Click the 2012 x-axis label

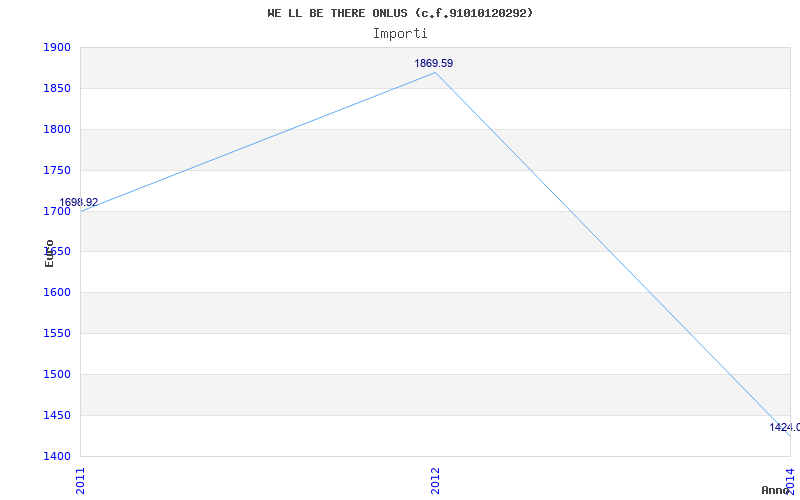tap(435, 481)
